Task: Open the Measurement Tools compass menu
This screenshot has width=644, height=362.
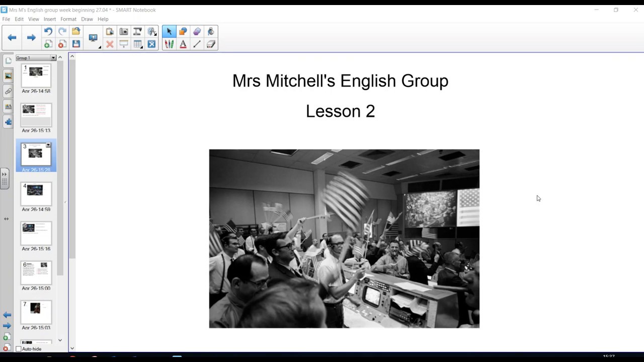Action: pos(151,32)
